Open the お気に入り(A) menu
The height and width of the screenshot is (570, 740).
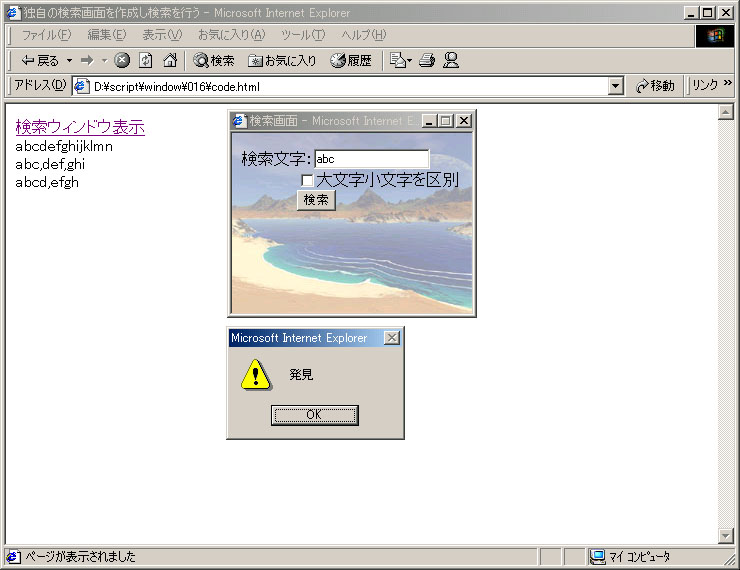point(232,34)
